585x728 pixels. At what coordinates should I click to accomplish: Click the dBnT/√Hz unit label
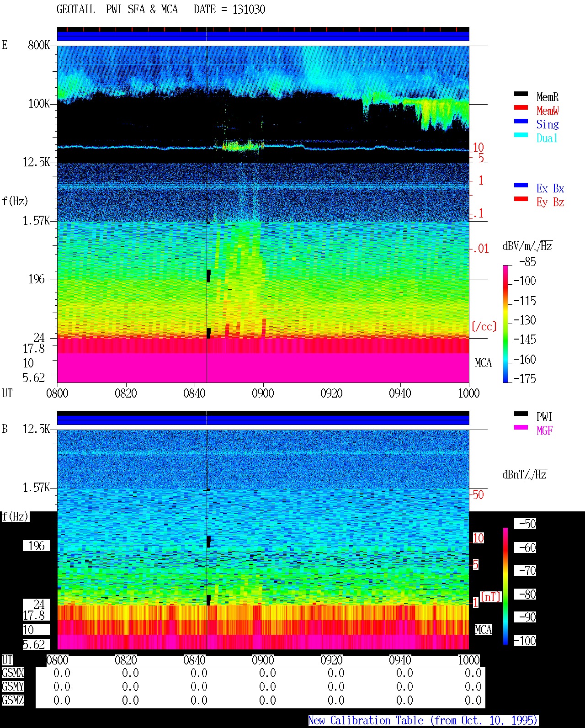pos(525,474)
